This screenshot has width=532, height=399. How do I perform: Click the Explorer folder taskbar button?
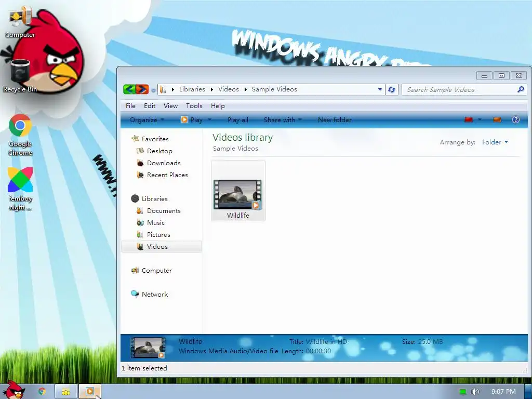66,392
